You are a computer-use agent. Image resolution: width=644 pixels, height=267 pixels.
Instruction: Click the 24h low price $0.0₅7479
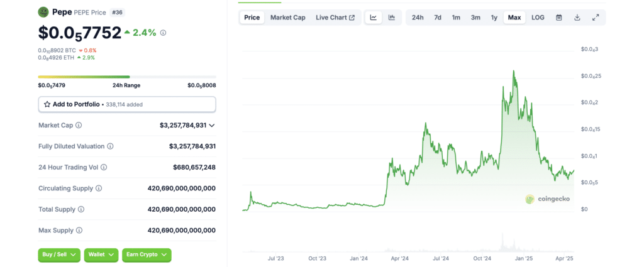click(52, 85)
